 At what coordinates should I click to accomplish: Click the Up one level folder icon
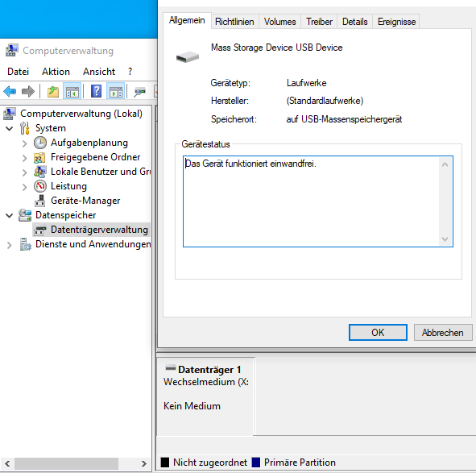click(x=53, y=91)
